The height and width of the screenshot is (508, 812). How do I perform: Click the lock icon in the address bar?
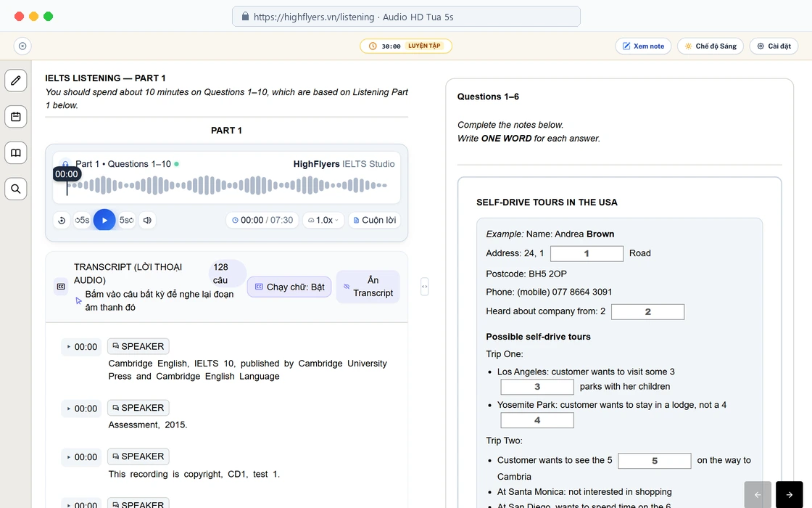[x=246, y=17]
